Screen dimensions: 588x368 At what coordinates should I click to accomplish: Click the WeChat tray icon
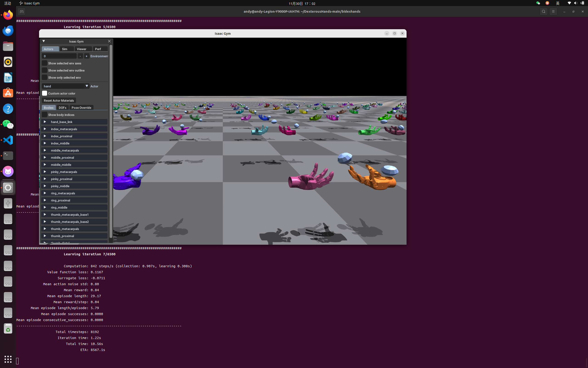tap(538, 3)
